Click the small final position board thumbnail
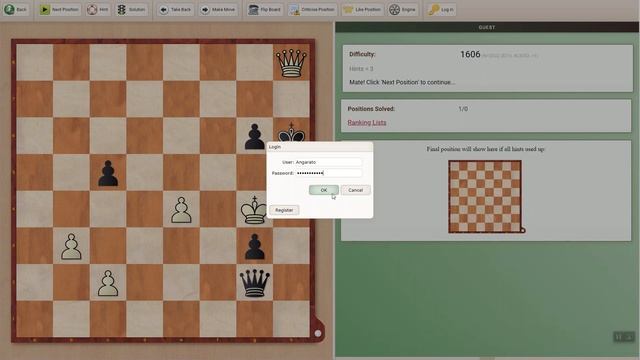This screenshot has width=640, height=360. click(x=485, y=197)
